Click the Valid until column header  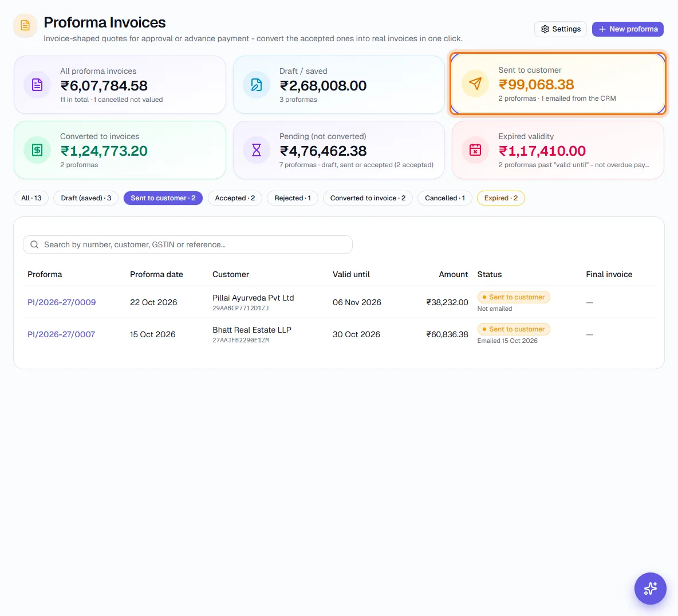(x=351, y=274)
